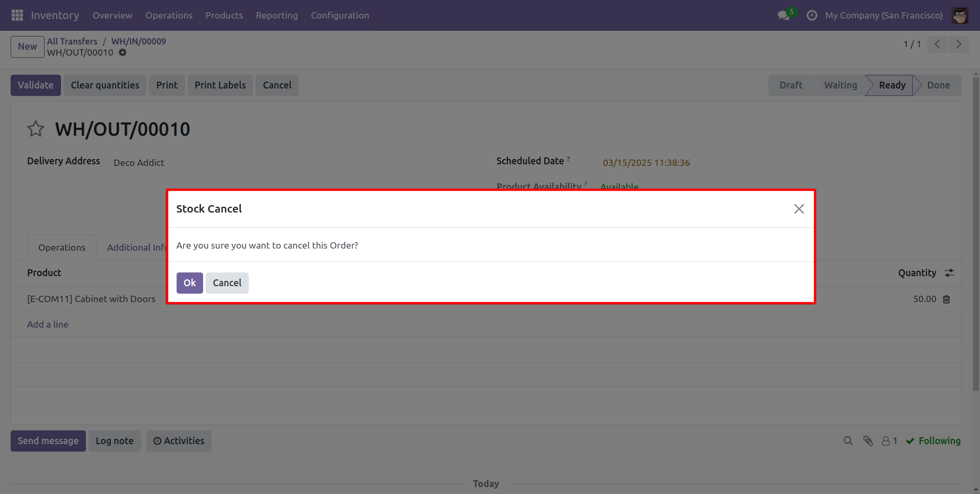Click Clear quantities
This screenshot has width=980, height=494.
[105, 85]
